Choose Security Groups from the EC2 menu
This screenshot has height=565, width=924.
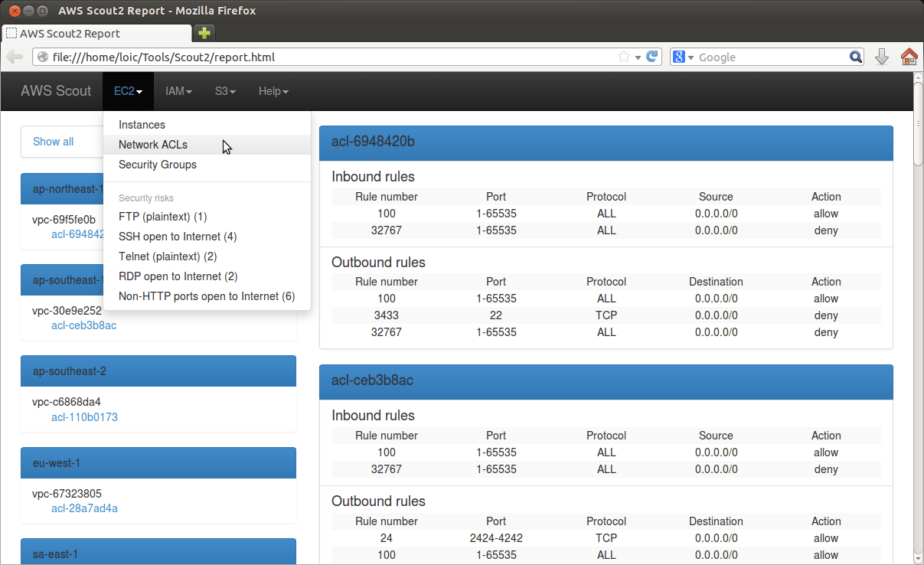(207, 165)
